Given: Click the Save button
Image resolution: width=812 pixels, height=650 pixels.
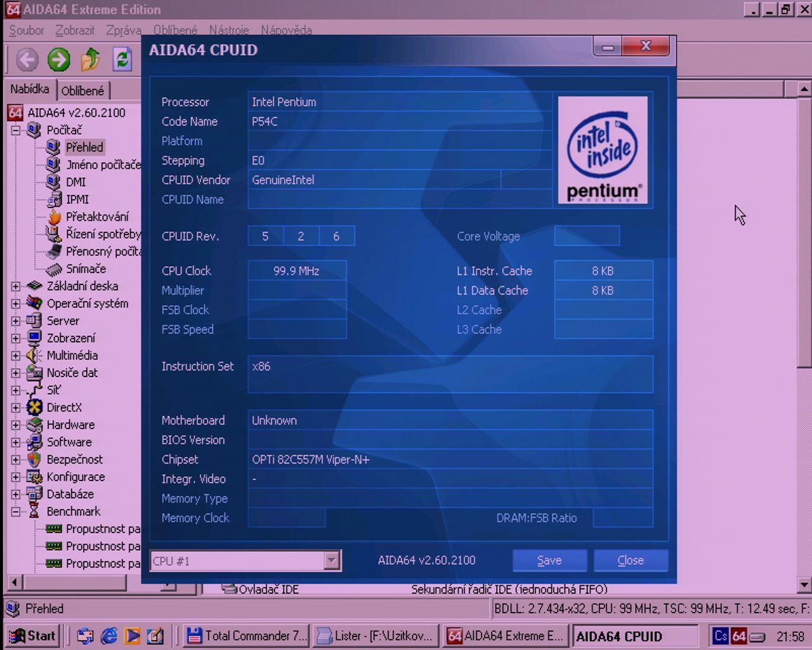Looking at the screenshot, I should [x=549, y=560].
